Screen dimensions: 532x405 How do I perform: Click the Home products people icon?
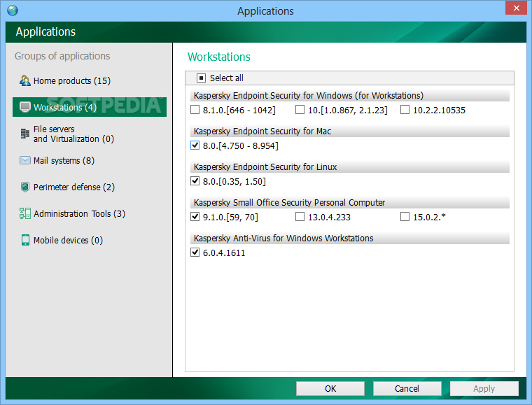click(24, 80)
